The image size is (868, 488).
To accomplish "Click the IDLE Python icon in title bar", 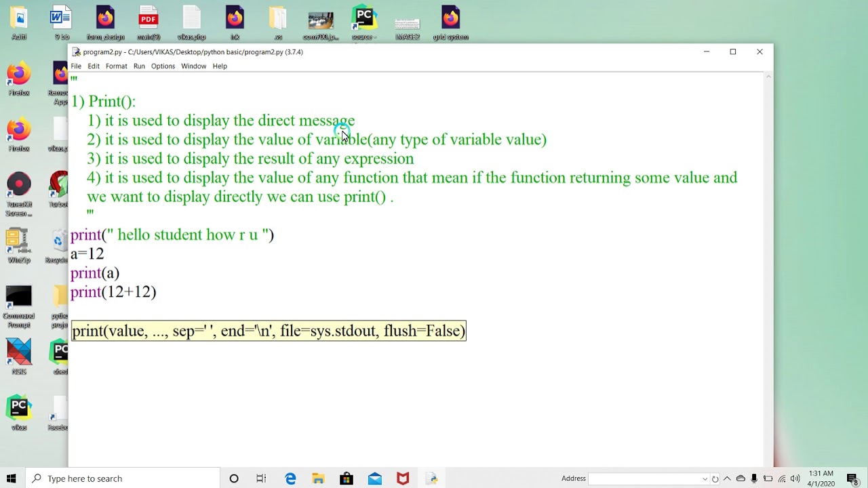I will click(77, 52).
